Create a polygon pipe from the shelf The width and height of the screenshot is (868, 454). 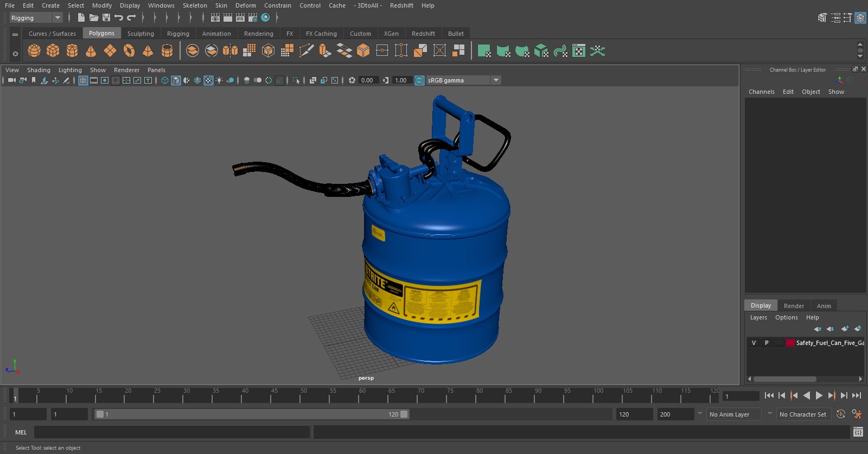pos(167,51)
